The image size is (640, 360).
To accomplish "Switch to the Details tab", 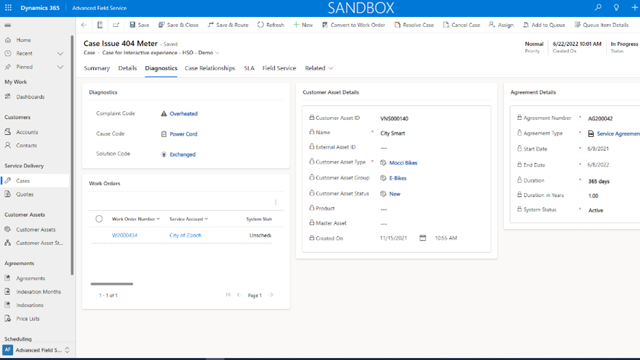I will coord(127,68).
